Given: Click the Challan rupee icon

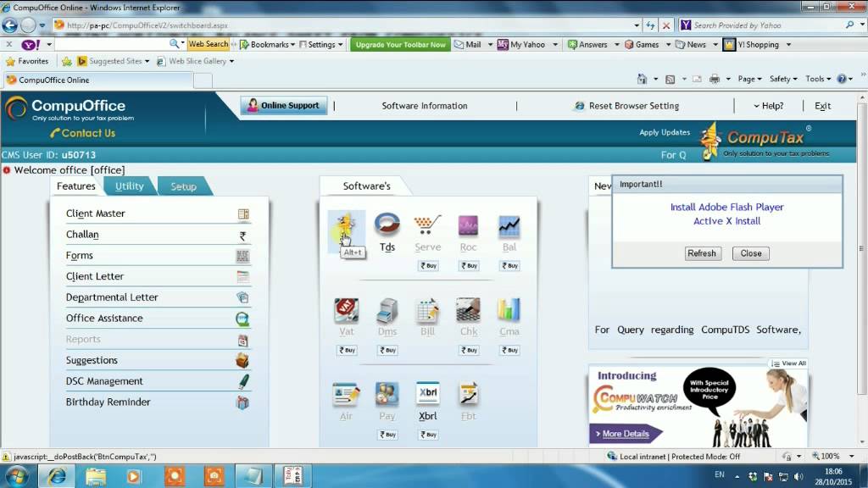Looking at the screenshot, I should click(242, 236).
